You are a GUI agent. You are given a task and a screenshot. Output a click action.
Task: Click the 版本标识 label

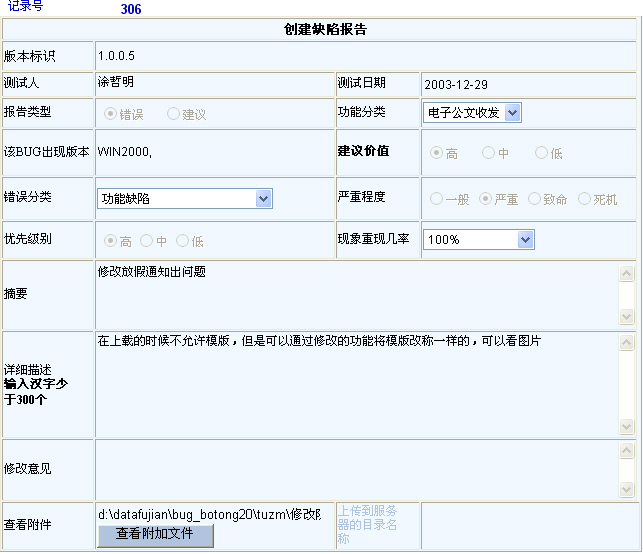(30, 56)
